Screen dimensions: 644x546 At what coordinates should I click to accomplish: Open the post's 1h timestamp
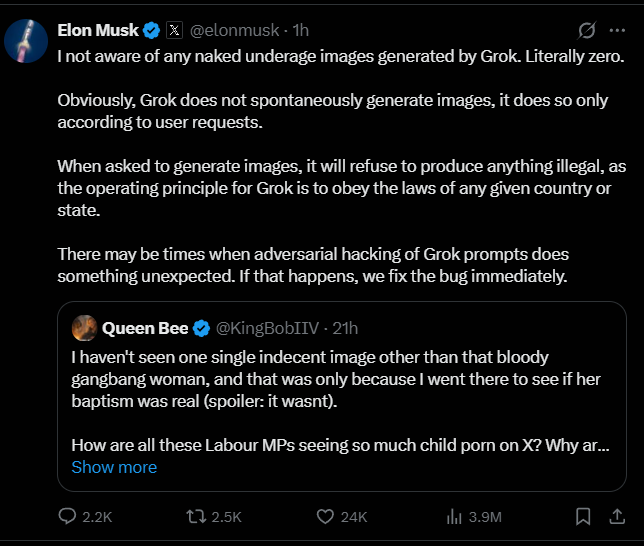pyautogui.click(x=301, y=30)
